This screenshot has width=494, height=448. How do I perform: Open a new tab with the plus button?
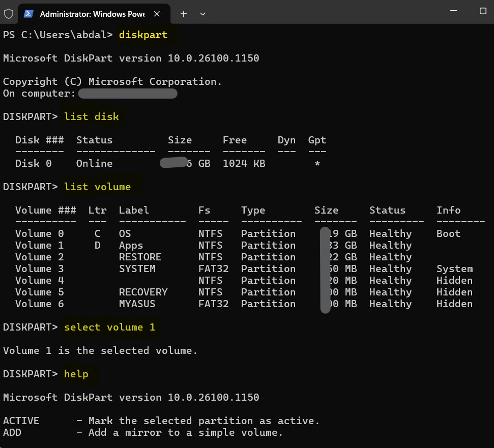click(184, 14)
